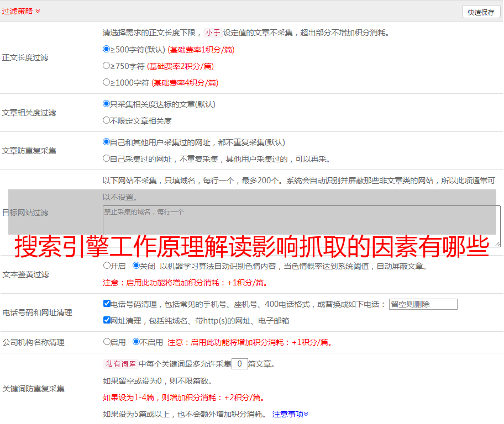The width and height of the screenshot is (504, 424).
Task: Click the 快速保存 button
Action: pos(480,12)
